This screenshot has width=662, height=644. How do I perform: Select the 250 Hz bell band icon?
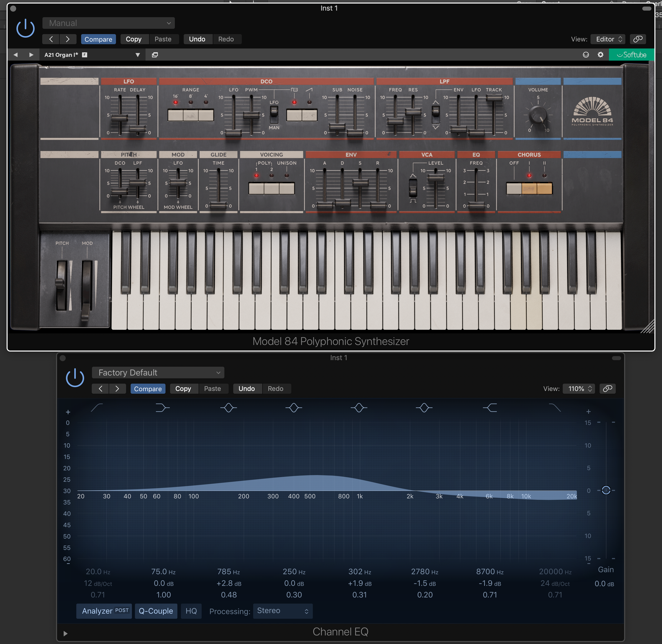point(294,408)
